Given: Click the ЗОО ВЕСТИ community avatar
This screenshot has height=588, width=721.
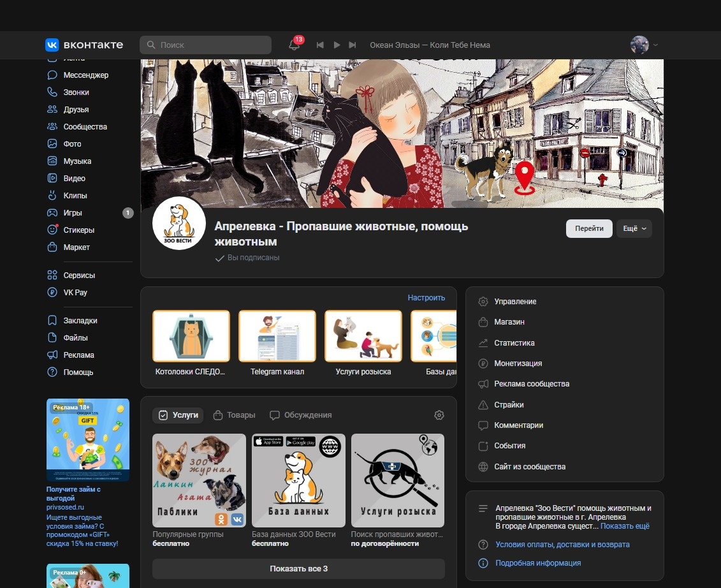Looking at the screenshot, I should (x=178, y=223).
